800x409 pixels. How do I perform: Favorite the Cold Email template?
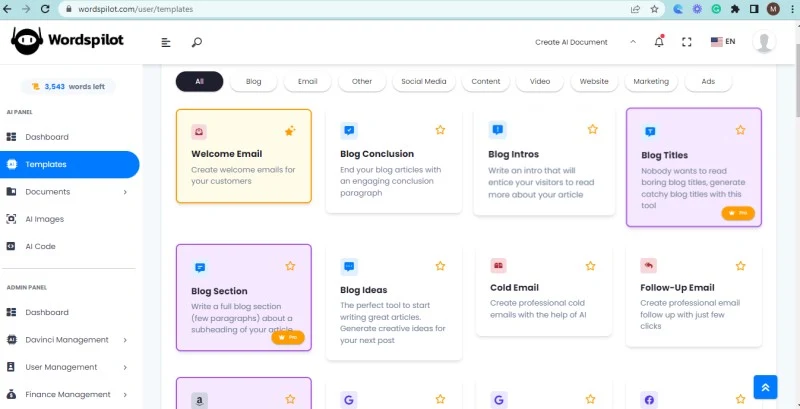pos(590,266)
